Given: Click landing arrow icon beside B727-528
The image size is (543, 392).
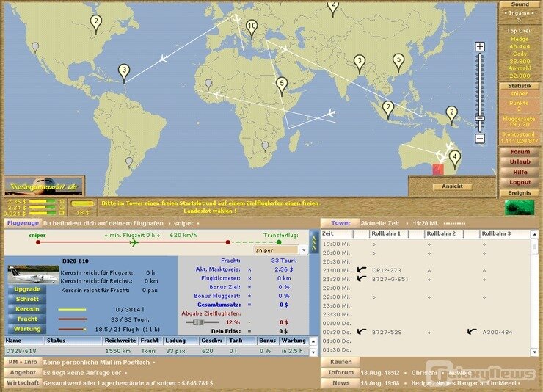Looking at the screenshot, I should coord(362,331).
